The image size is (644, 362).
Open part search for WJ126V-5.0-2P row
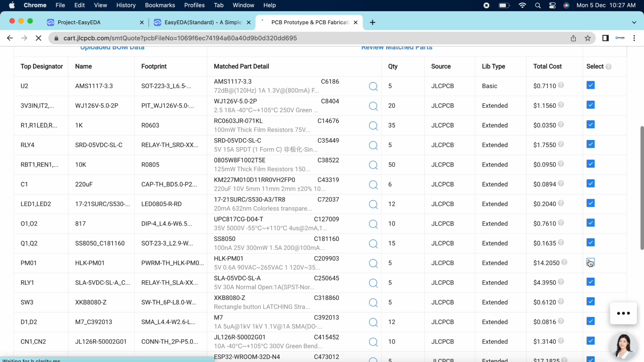tap(373, 106)
